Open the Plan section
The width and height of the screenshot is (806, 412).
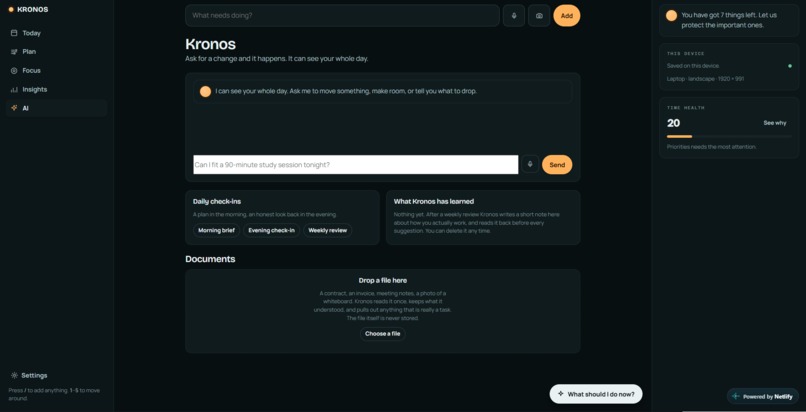pyautogui.click(x=57, y=52)
